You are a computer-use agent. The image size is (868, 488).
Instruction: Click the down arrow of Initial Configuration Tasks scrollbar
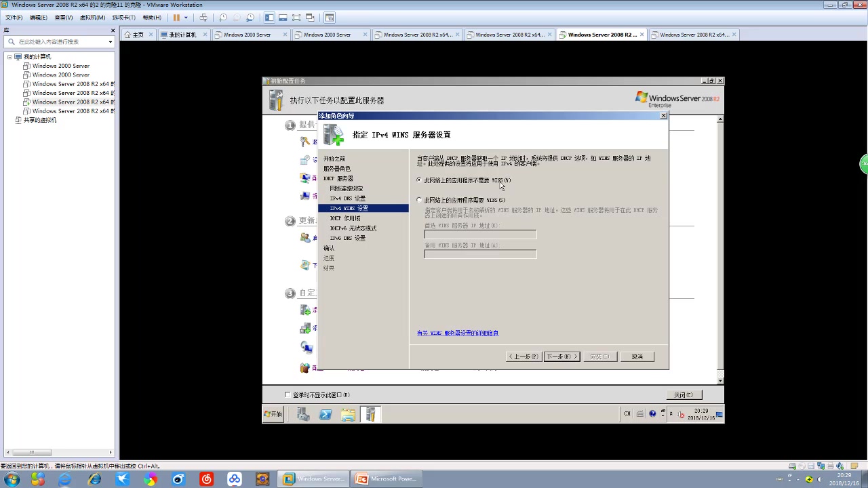[x=720, y=381]
